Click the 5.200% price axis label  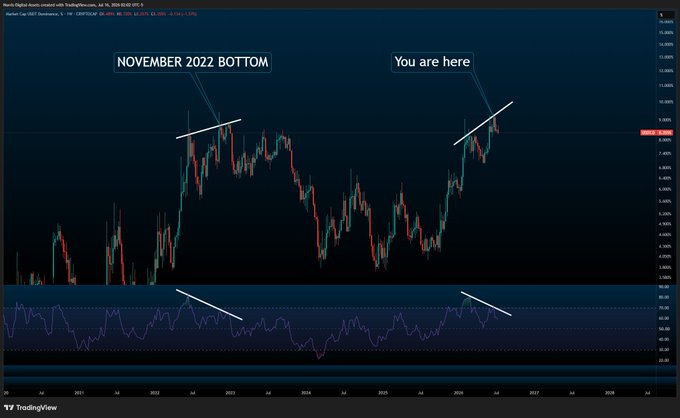tap(665, 214)
